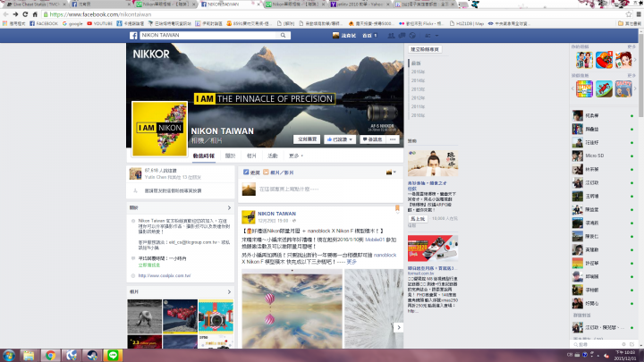The image size is (644, 362).
Task: Switch to the Live Cheat Status browser tab
Action: tap(35, 4)
